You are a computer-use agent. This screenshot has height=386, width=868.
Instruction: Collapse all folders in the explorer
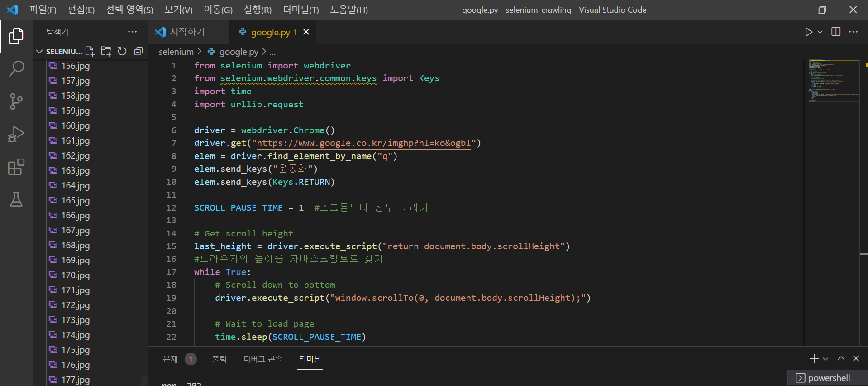138,51
